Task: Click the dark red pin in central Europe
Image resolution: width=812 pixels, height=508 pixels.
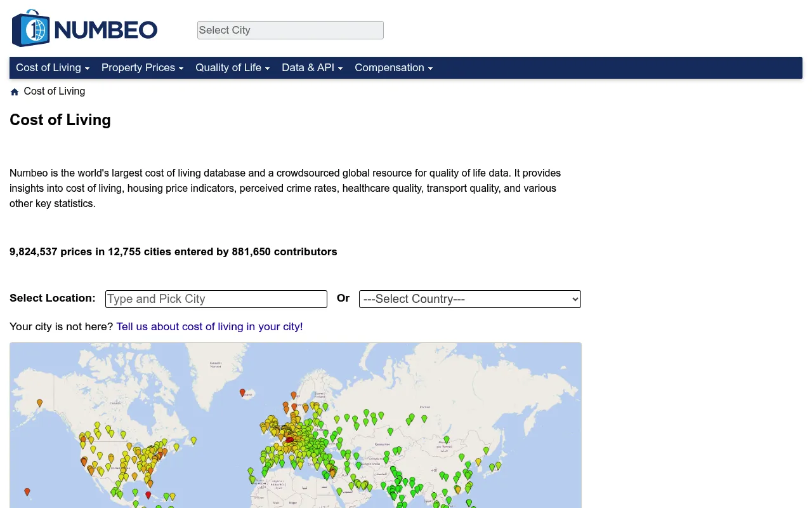Action: click(x=290, y=439)
